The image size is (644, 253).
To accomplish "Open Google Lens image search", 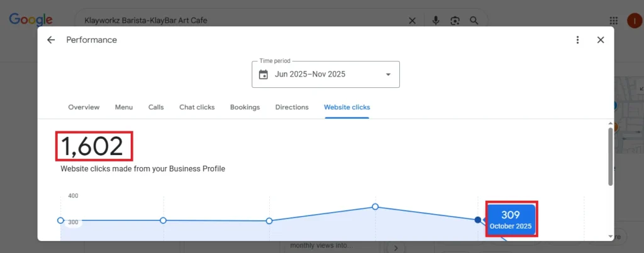I will click(x=455, y=21).
